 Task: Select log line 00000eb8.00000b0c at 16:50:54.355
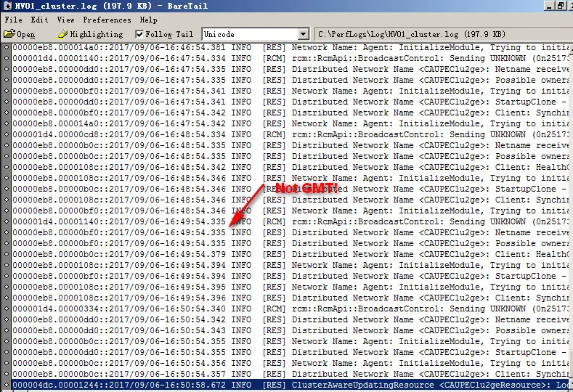(x=290, y=342)
